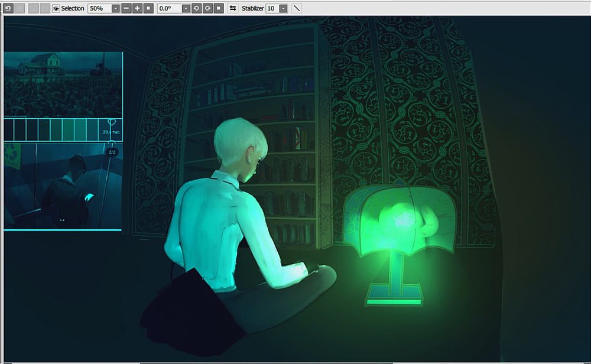Click the Stabilizer value field showing 10

pyautogui.click(x=272, y=8)
